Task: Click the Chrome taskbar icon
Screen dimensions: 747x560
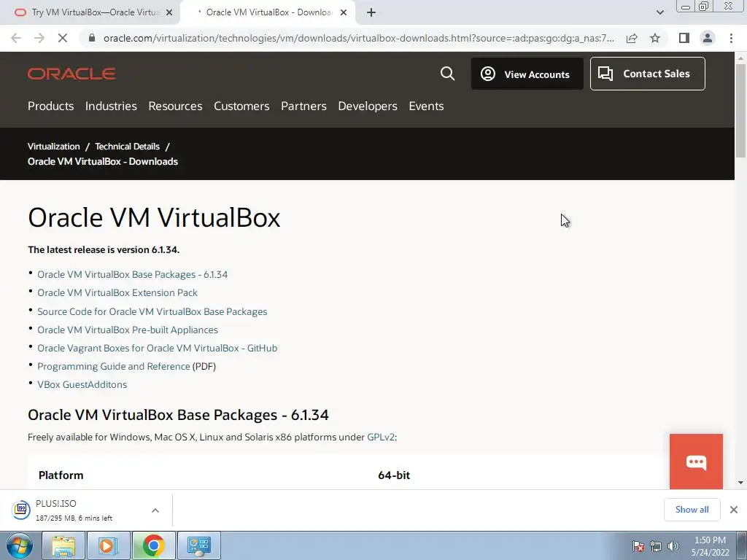Action: [153, 545]
